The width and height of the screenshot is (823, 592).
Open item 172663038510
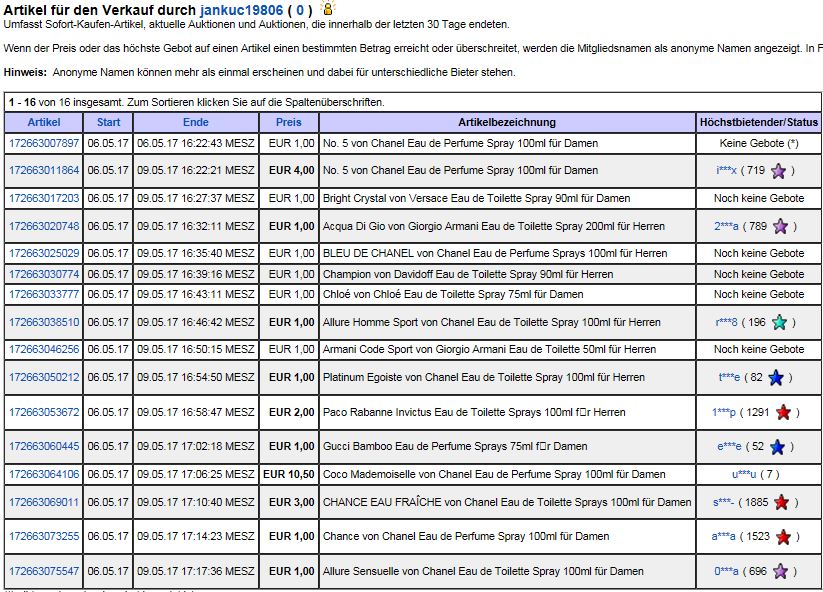point(44,322)
